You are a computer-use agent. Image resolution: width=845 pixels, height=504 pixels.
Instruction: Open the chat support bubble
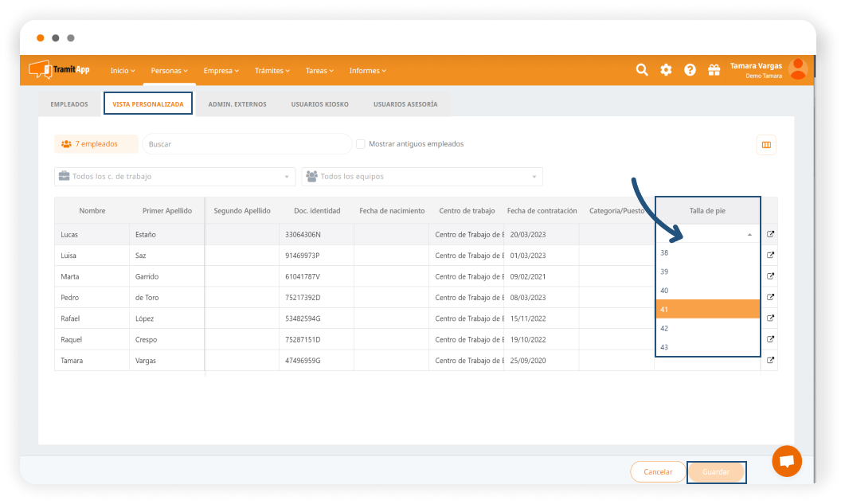[x=787, y=461]
